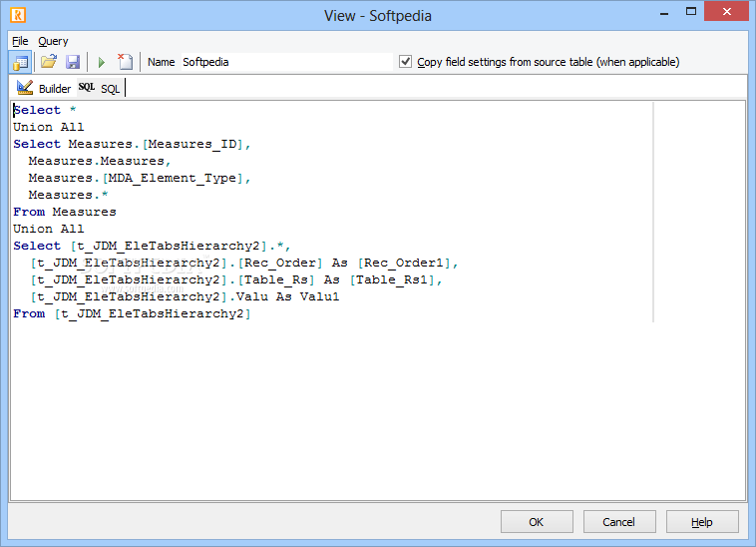Click the 'Valu As Valu1' text
The width and height of the screenshot is (756, 547).
pyautogui.click(x=287, y=296)
